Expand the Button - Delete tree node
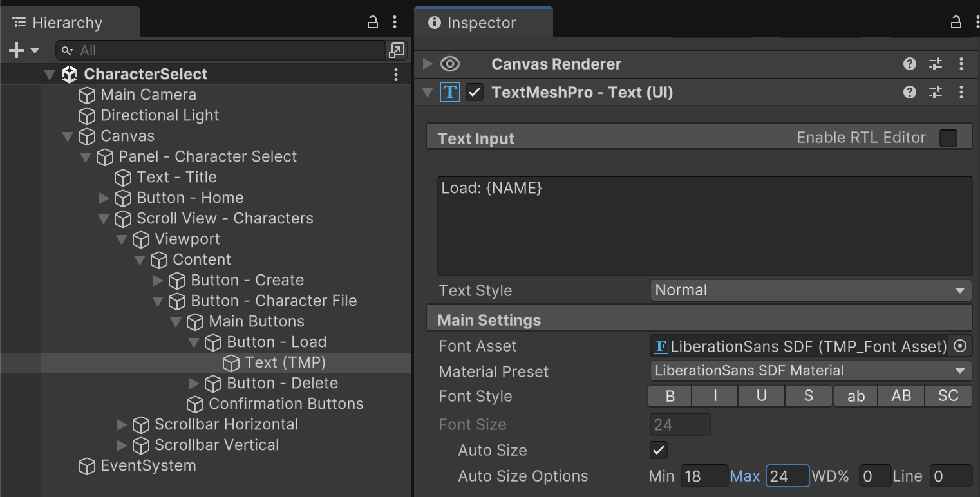This screenshot has height=497, width=980. [194, 384]
